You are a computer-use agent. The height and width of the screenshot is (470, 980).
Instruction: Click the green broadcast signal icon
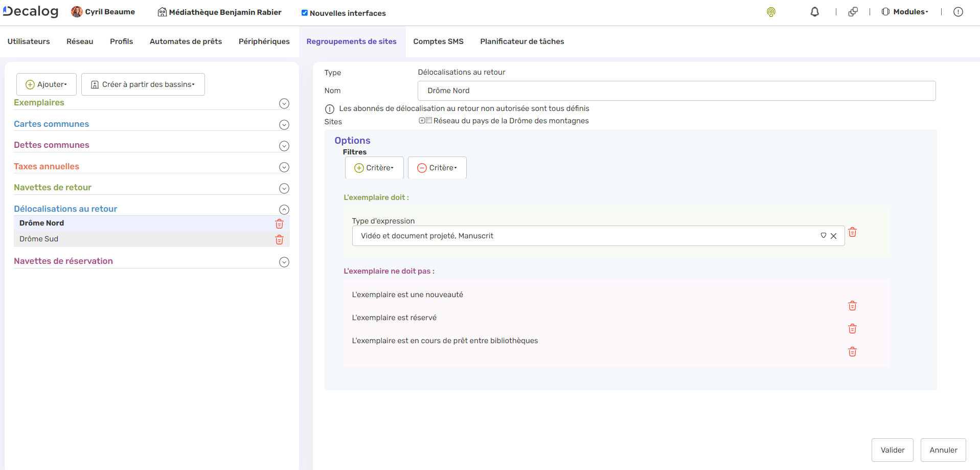point(771,12)
